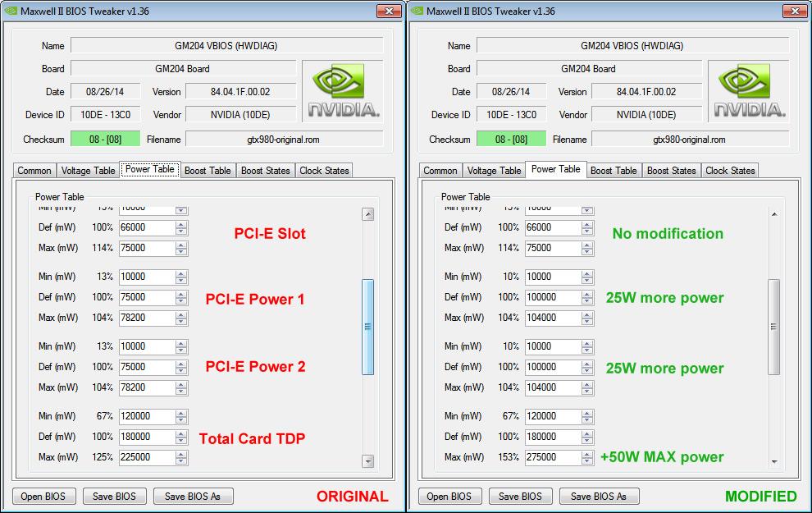Switch to Voltage Table tab in ORIGINAL window

tap(88, 171)
